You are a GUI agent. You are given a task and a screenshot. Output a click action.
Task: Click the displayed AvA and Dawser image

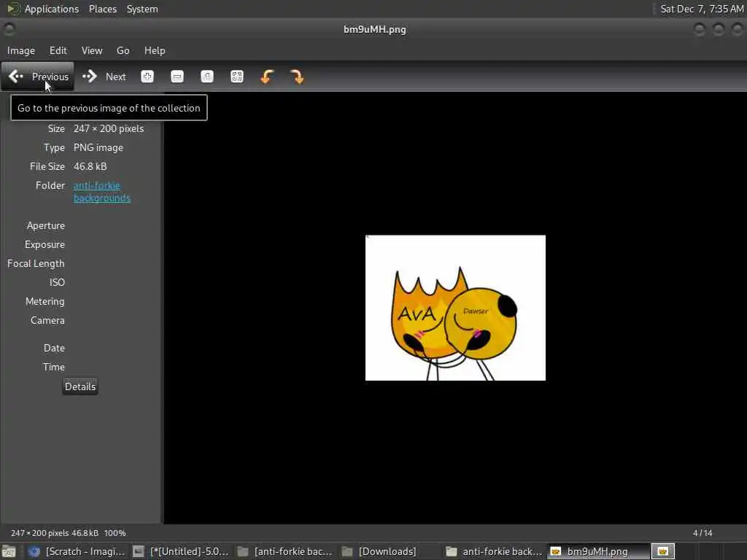tap(455, 308)
